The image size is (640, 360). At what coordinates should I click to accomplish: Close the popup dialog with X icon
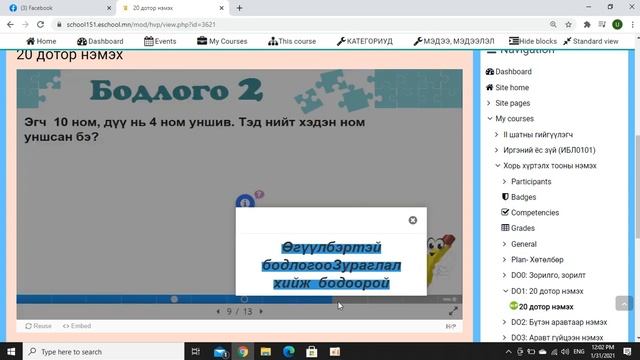tap(413, 220)
